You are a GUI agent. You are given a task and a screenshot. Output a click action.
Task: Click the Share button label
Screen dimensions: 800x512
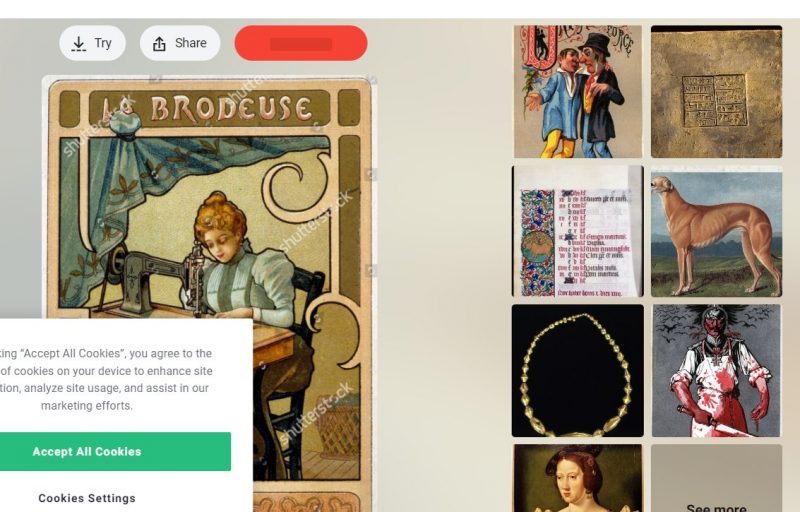[191, 43]
